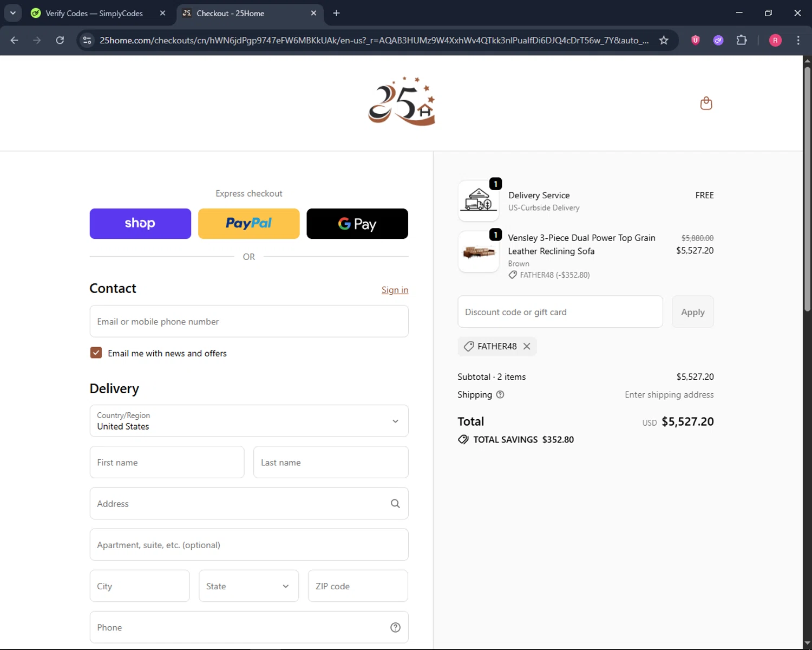Image resolution: width=812 pixels, height=650 pixels.
Task: Open the shopping bag cart icon
Action: click(706, 103)
